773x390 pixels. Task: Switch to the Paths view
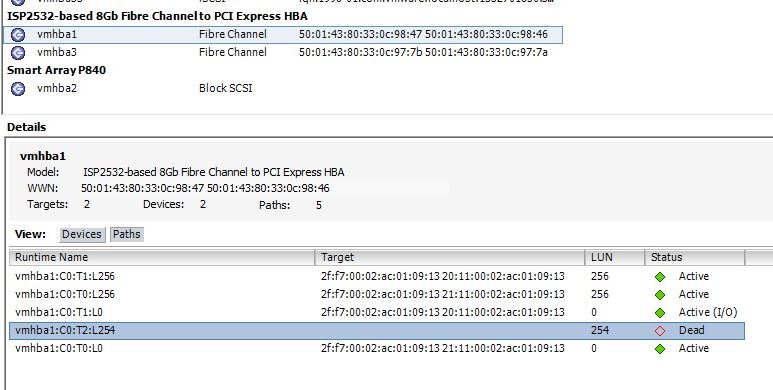(x=127, y=234)
